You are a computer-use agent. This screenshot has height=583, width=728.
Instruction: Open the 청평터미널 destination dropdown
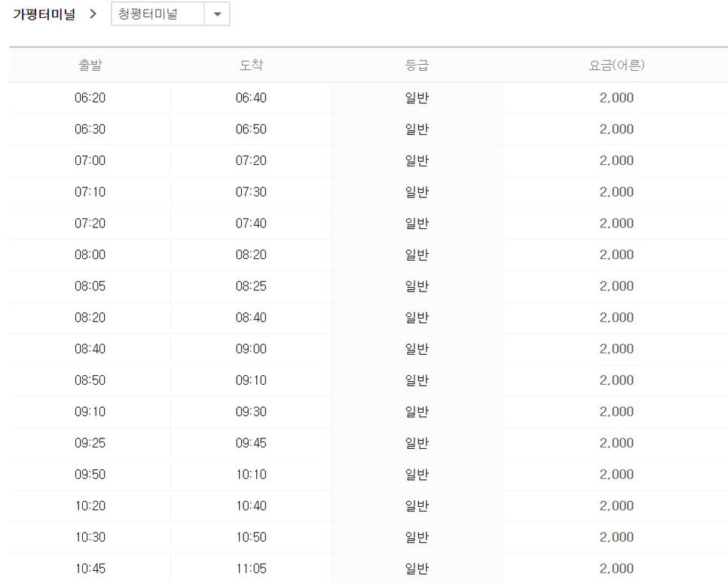pos(170,14)
